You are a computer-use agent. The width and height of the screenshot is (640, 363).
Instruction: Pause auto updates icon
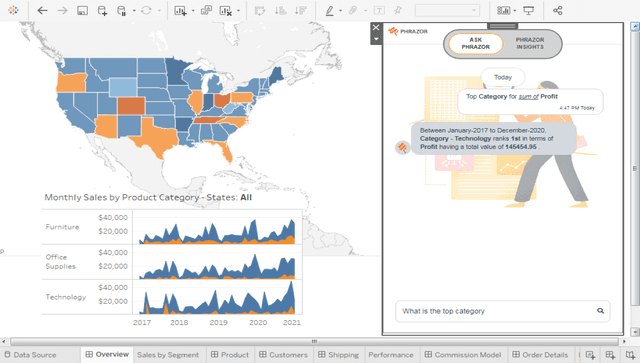click(121, 11)
